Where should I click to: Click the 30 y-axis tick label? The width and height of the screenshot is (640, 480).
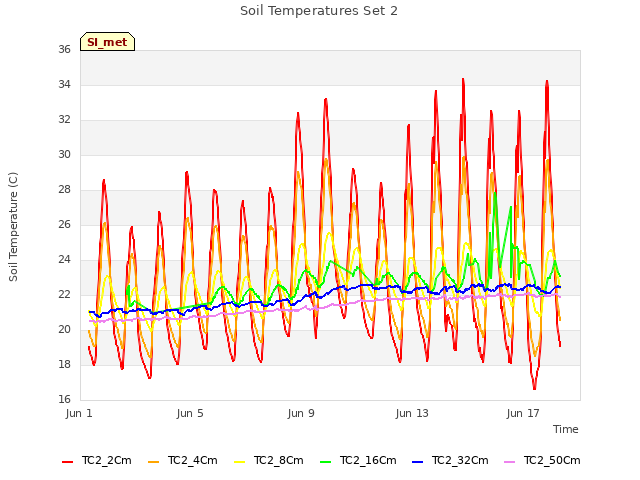coord(64,155)
